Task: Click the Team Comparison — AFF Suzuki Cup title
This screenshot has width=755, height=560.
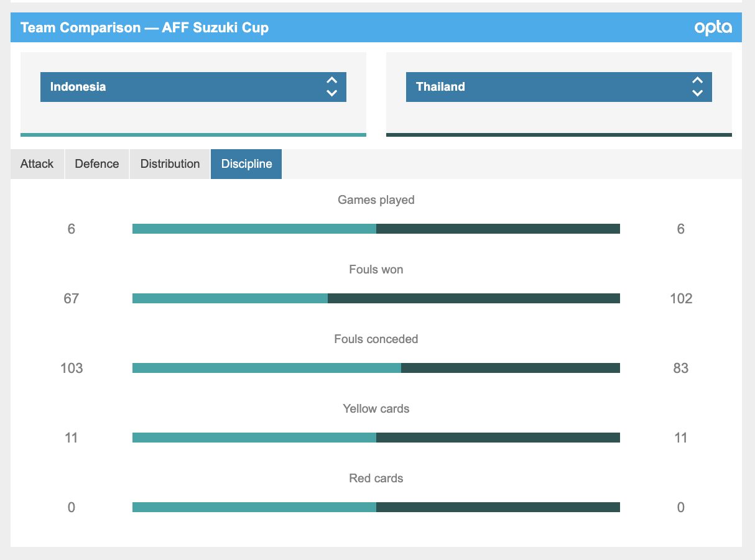Action: pyautogui.click(x=145, y=28)
